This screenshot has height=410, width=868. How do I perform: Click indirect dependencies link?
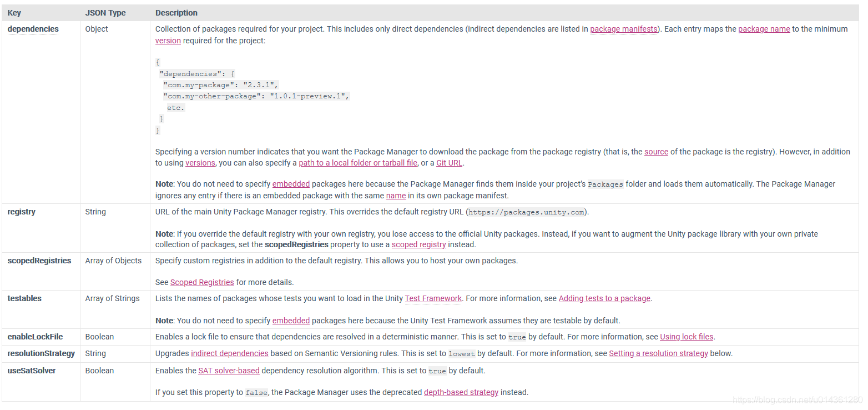pyautogui.click(x=230, y=353)
